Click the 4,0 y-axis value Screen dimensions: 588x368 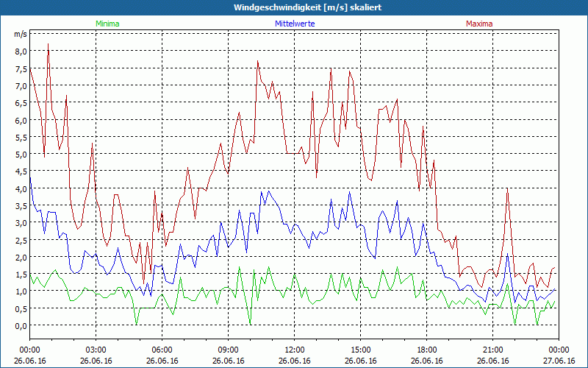point(21,189)
